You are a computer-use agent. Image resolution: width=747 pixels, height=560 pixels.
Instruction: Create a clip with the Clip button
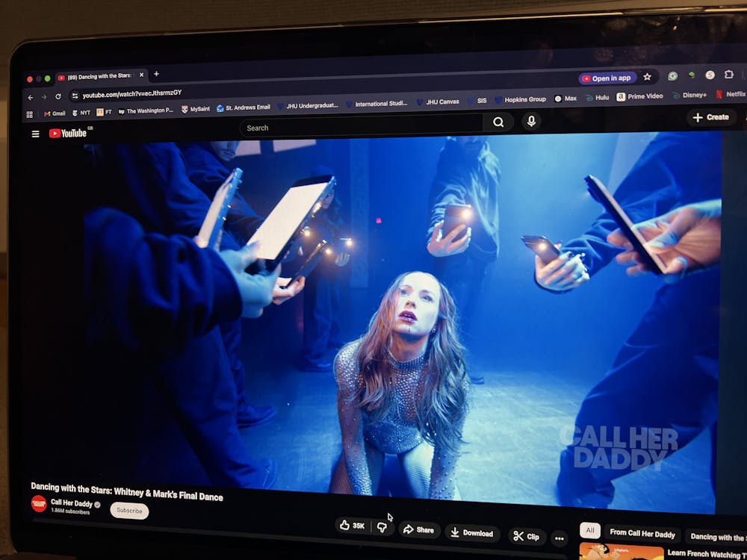(x=527, y=536)
